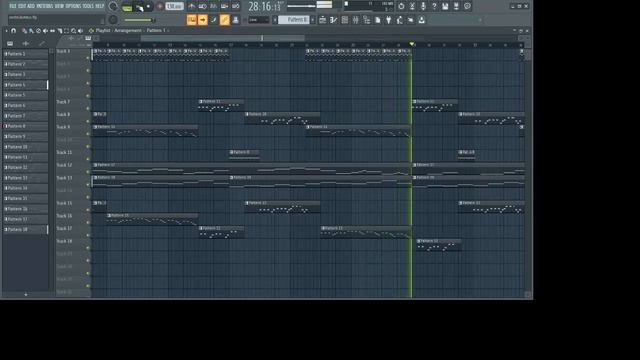Click the help question mark icon

tap(434, 6)
